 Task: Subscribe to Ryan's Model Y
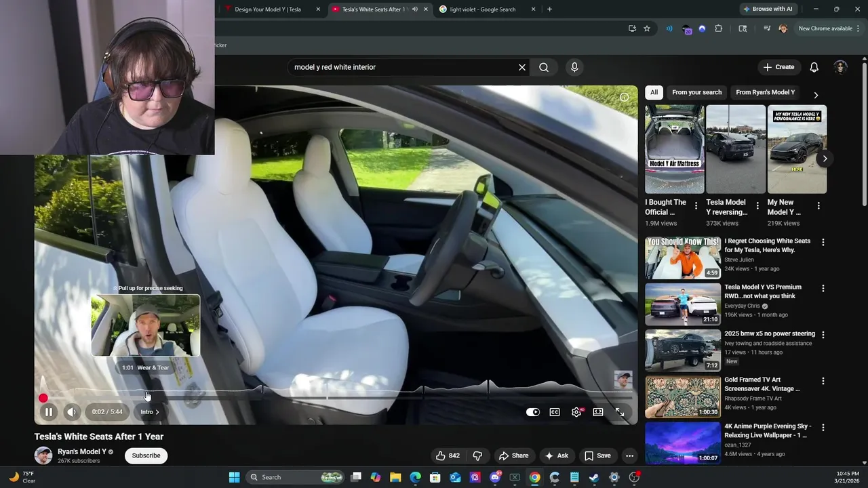point(146,455)
